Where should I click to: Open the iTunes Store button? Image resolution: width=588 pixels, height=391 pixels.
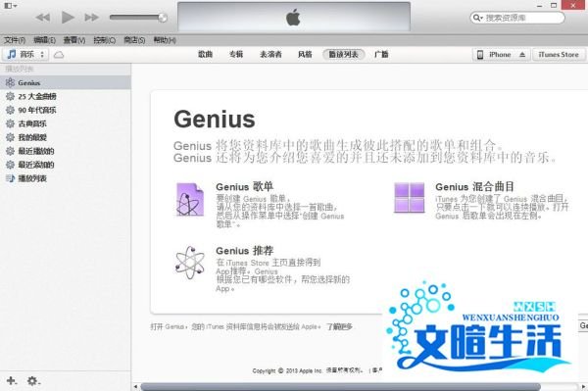pyautogui.click(x=559, y=55)
